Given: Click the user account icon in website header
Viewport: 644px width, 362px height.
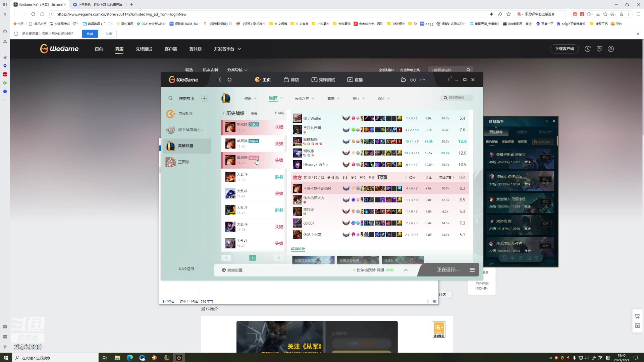Looking at the screenshot, I should click(611, 49).
